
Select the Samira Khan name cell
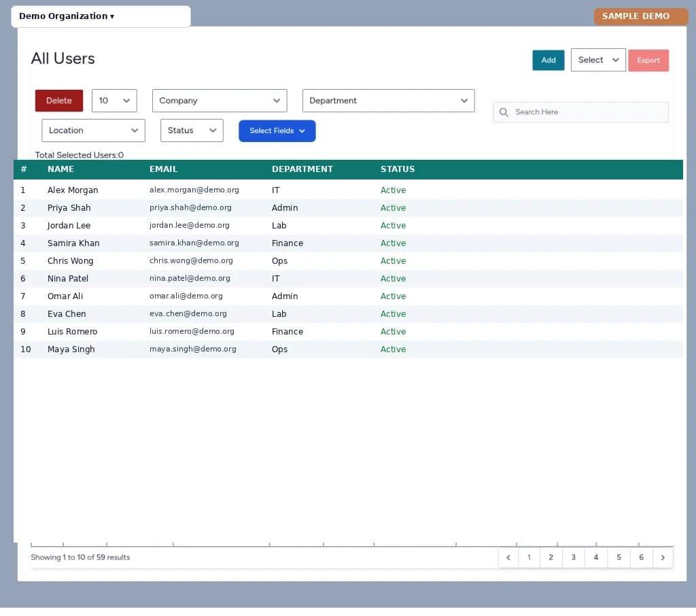click(x=73, y=243)
